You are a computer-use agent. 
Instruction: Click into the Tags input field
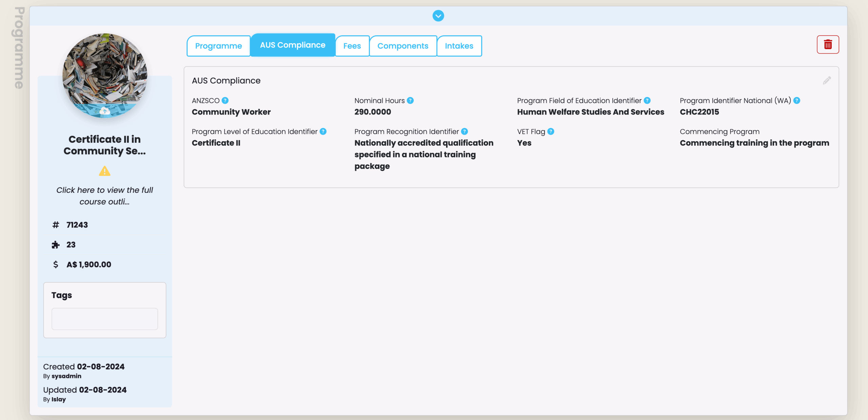click(104, 319)
